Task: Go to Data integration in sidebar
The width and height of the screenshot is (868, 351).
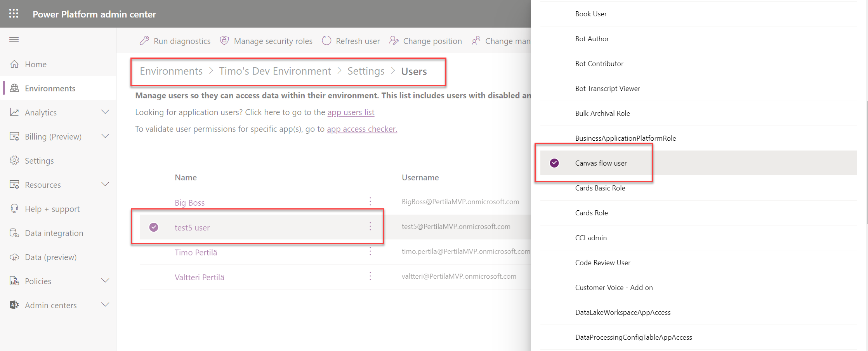Action: (x=54, y=233)
